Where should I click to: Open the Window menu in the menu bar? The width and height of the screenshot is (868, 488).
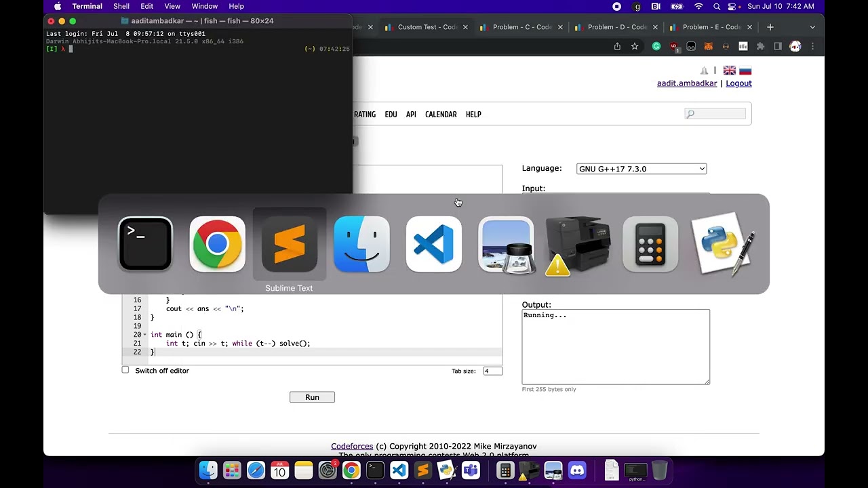click(x=205, y=6)
